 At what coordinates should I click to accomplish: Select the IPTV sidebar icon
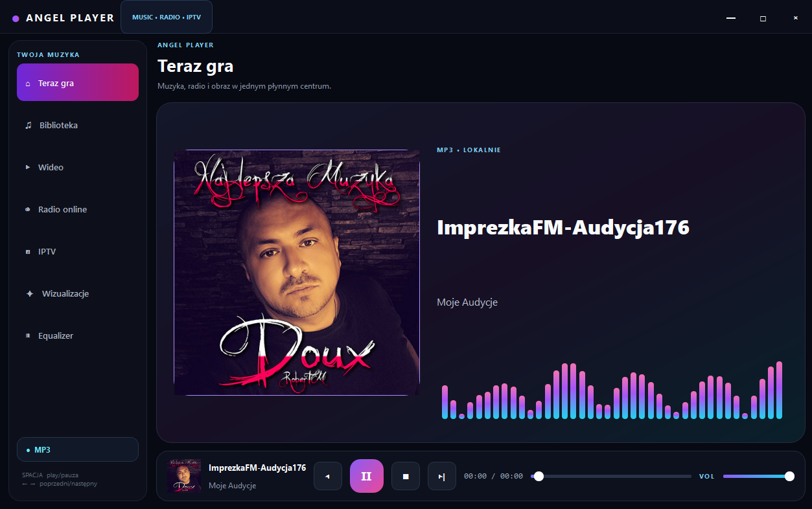[27, 251]
